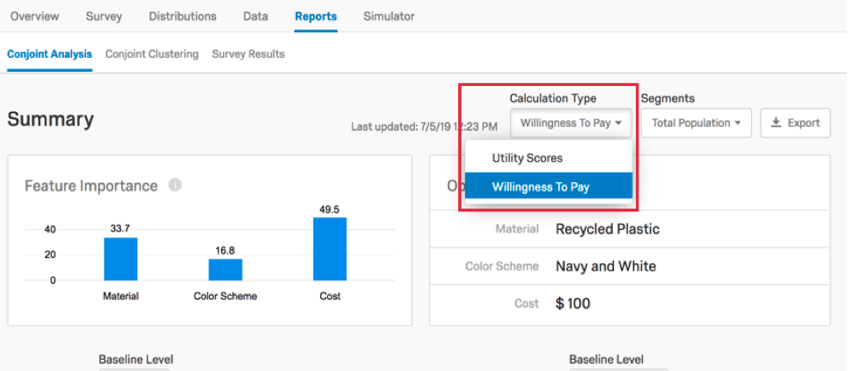Viewport: 850px width, 371px height.
Task: Click the Export button
Action: 795,123
